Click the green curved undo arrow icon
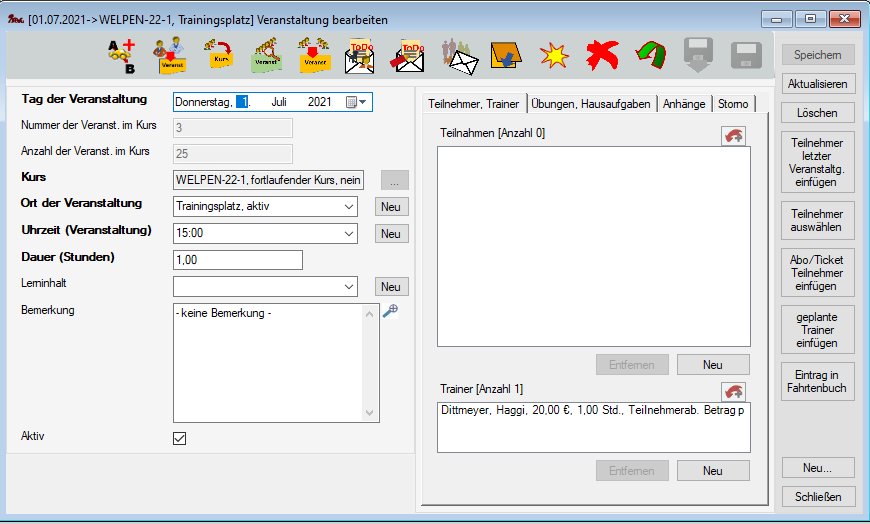 (x=650, y=56)
